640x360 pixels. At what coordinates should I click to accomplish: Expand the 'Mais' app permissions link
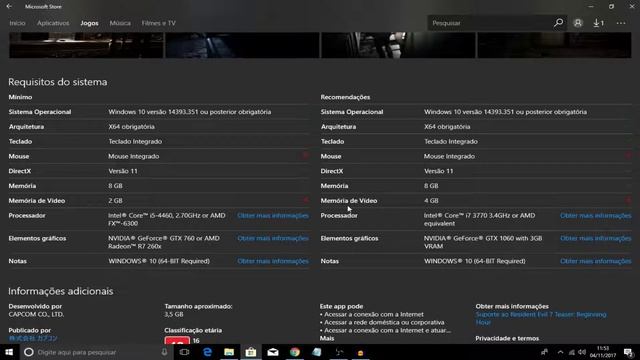click(327, 338)
